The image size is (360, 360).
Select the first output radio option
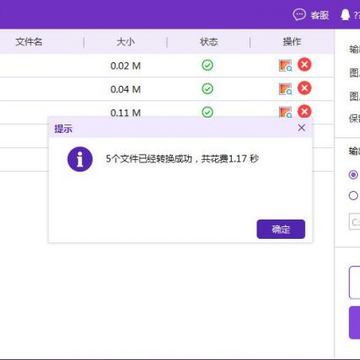point(353,175)
